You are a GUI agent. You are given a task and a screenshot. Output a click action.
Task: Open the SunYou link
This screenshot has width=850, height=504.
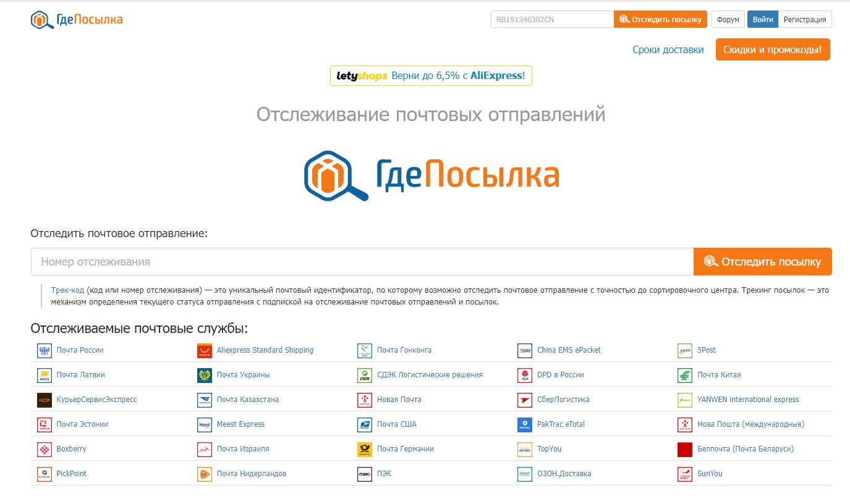click(x=710, y=474)
